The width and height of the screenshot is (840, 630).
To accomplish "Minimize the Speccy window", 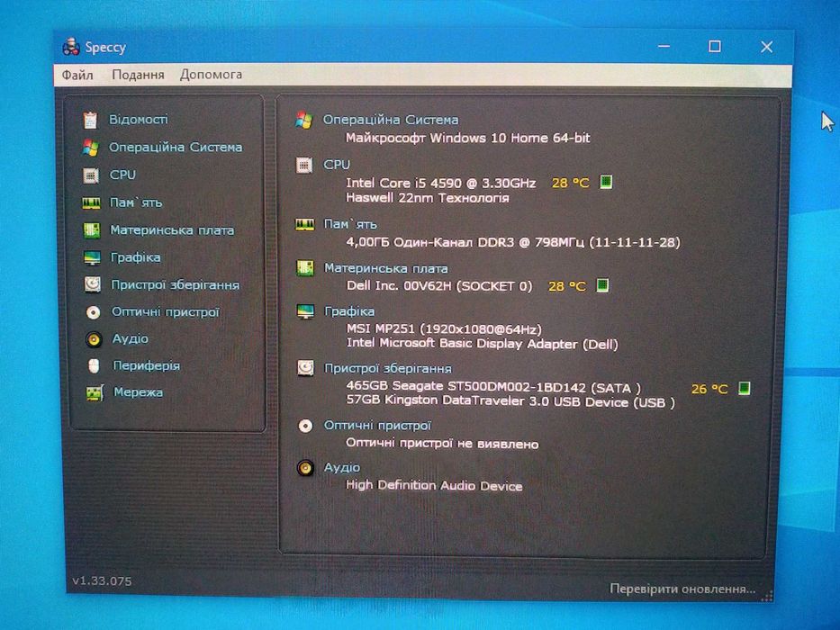I will (664, 47).
